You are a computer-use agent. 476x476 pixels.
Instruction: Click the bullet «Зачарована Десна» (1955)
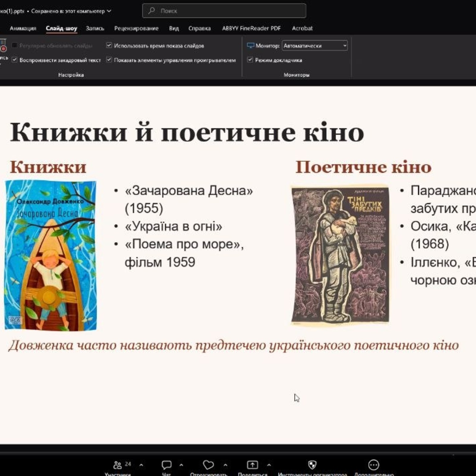[x=189, y=199]
